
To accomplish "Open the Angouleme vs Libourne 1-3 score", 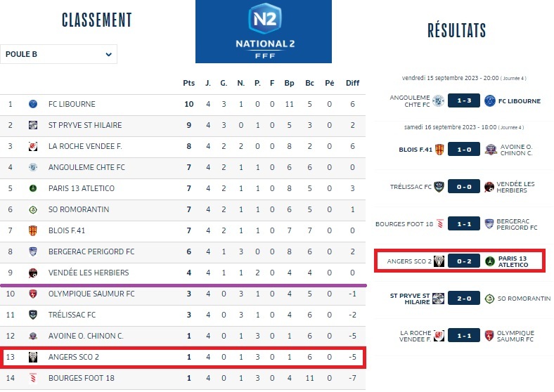I will coord(464,100).
